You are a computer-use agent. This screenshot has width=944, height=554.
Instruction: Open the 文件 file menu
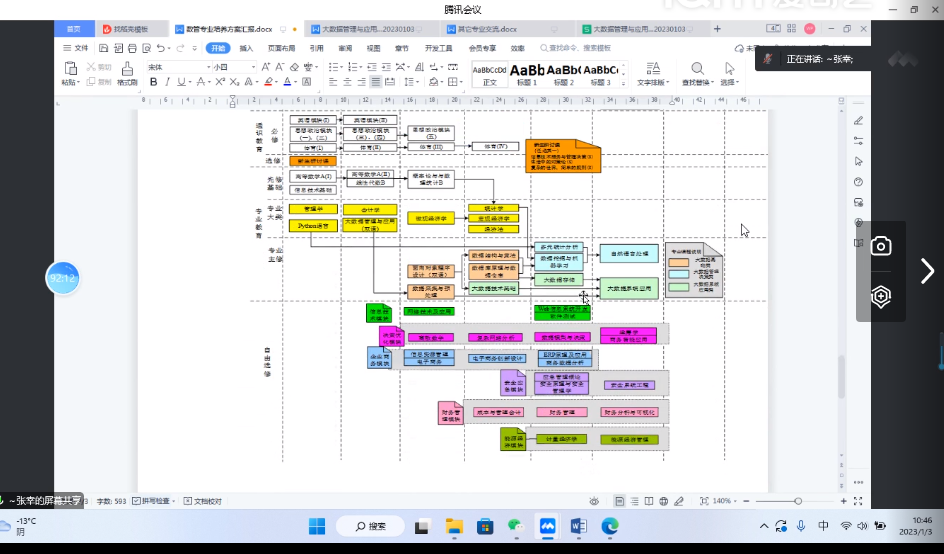point(76,47)
